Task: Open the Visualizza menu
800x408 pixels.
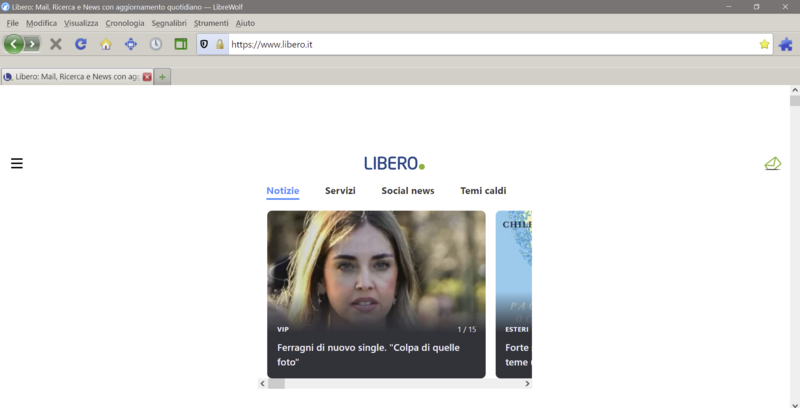Action: tap(81, 23)
